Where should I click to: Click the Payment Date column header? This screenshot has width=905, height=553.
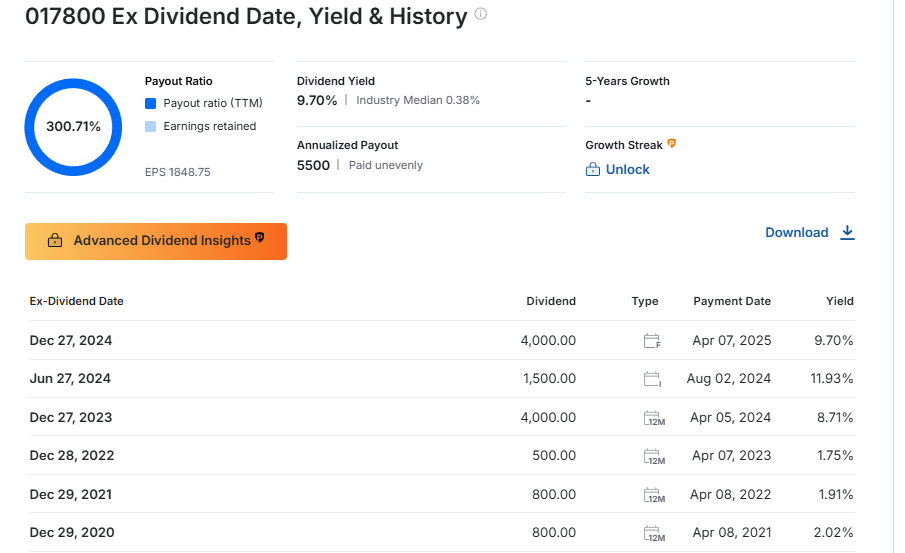pos(732,301)
